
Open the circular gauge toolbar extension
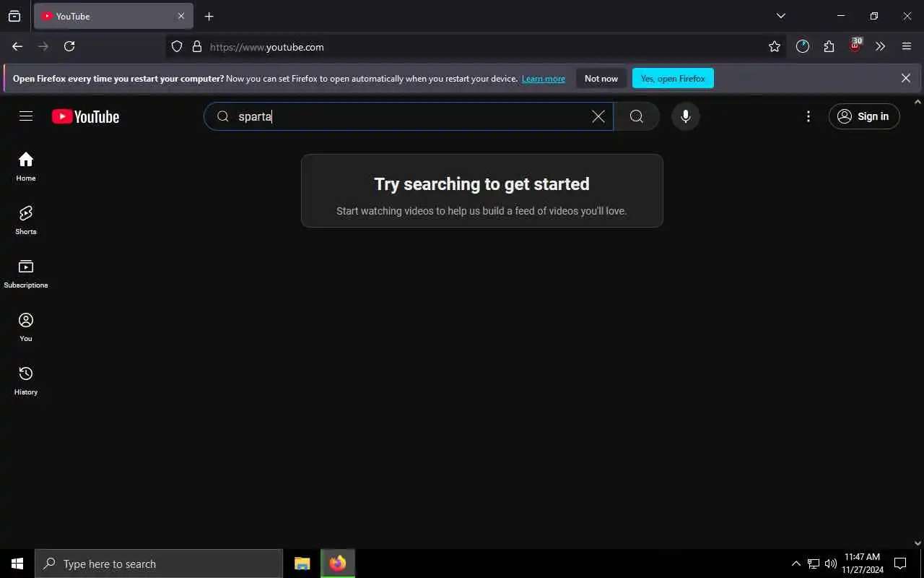pos(803,46)
